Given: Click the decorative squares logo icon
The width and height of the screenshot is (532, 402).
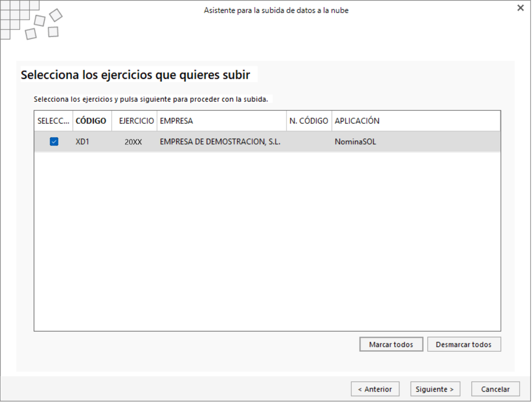Looking at the screenshot, I should point(32,20).
